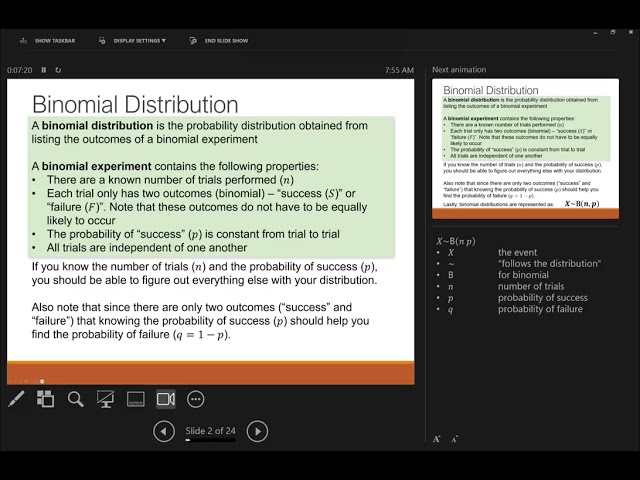Select the magnifier zoom into slide tool
This screenshot has height=480, width=640.
point(76,399)
